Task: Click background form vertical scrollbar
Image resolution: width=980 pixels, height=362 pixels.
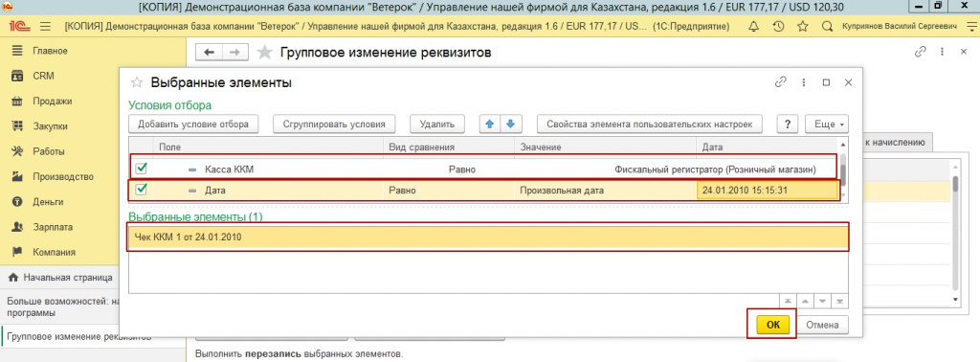Action: click(955, 232)
